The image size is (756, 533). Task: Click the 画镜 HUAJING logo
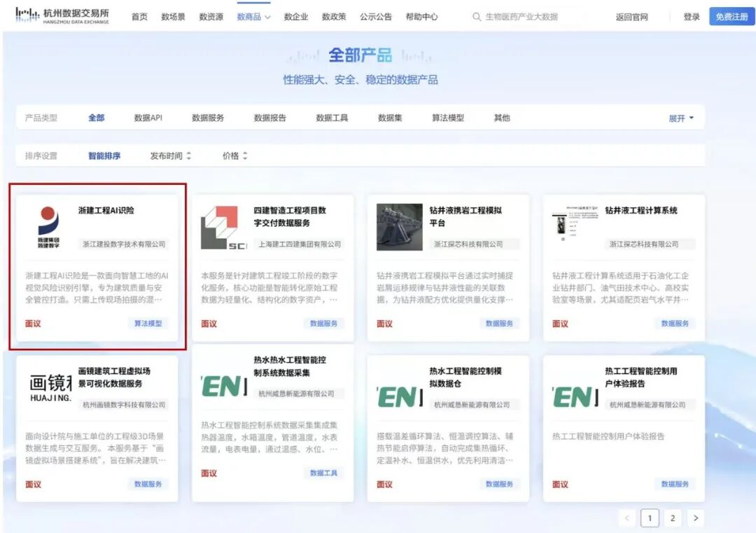[50, 388]
